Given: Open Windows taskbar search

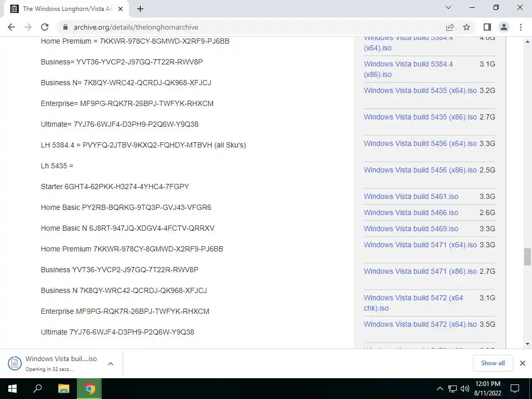Looking at the screenshot, I should (37, 389).
